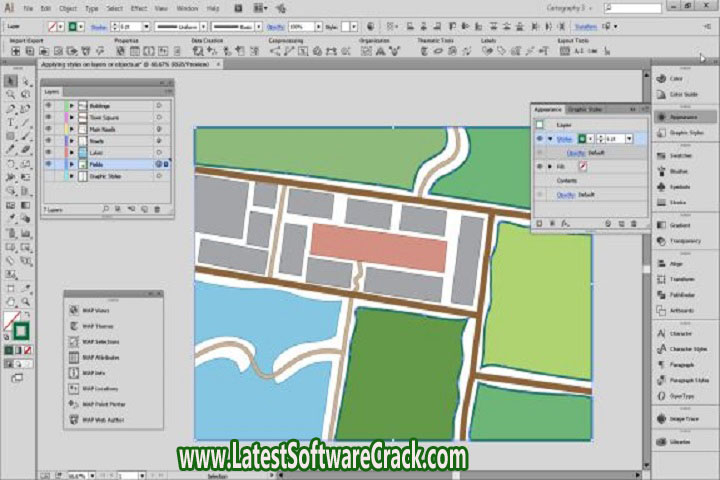Image resolution: width=720 pixels, height=480 pixels.
Task: Switch to the Graphic Styles tab
Action: (585, 108)
